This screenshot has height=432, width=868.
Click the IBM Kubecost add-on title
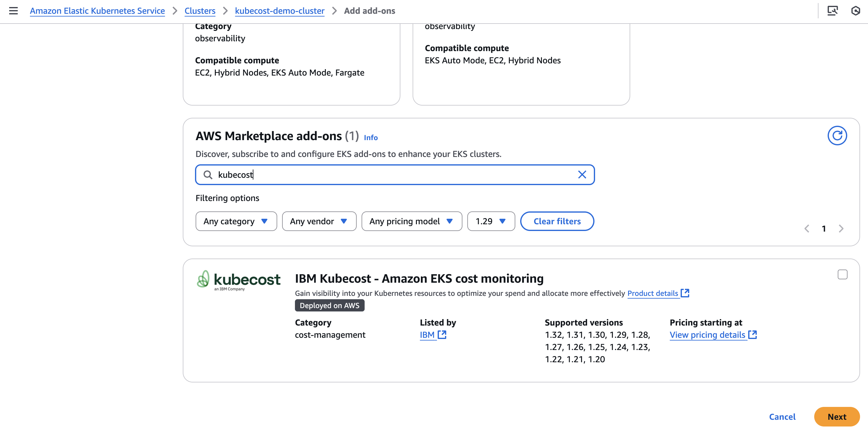419,278
